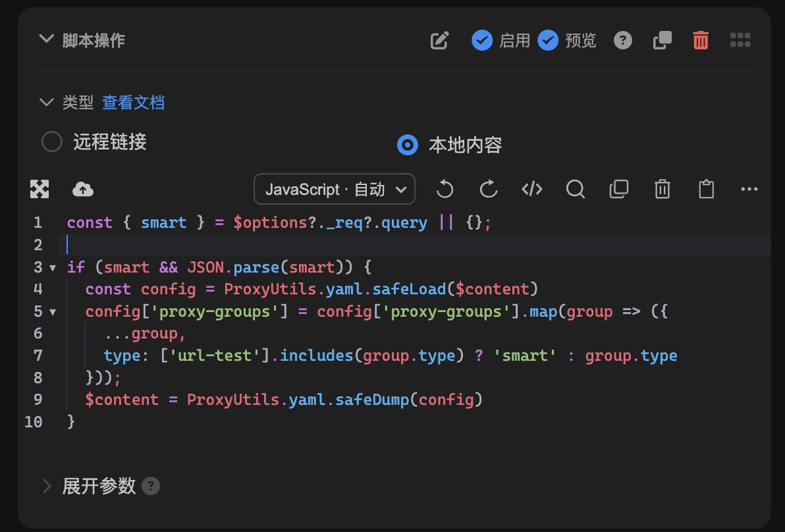Click the 脚本操作 title text
The width and height of the screenshot is (785, 532).
tap(94, 41)
